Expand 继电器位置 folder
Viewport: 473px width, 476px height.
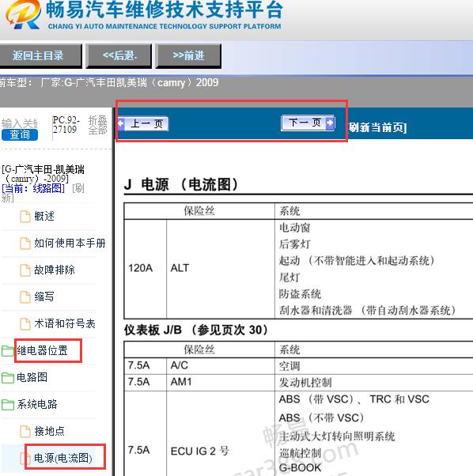pyautogui.click(x=42, y=350)
